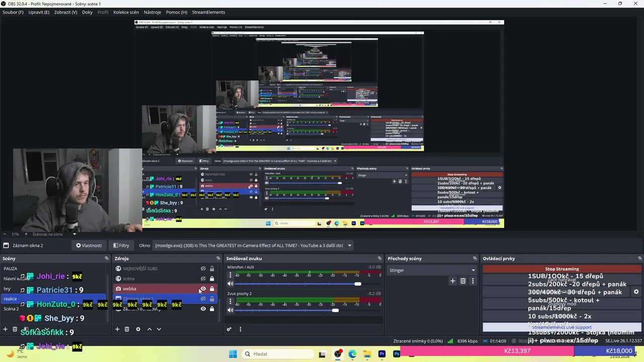Open Photoshop from the taskbar

pyautogui.click(x=396, y=354)
